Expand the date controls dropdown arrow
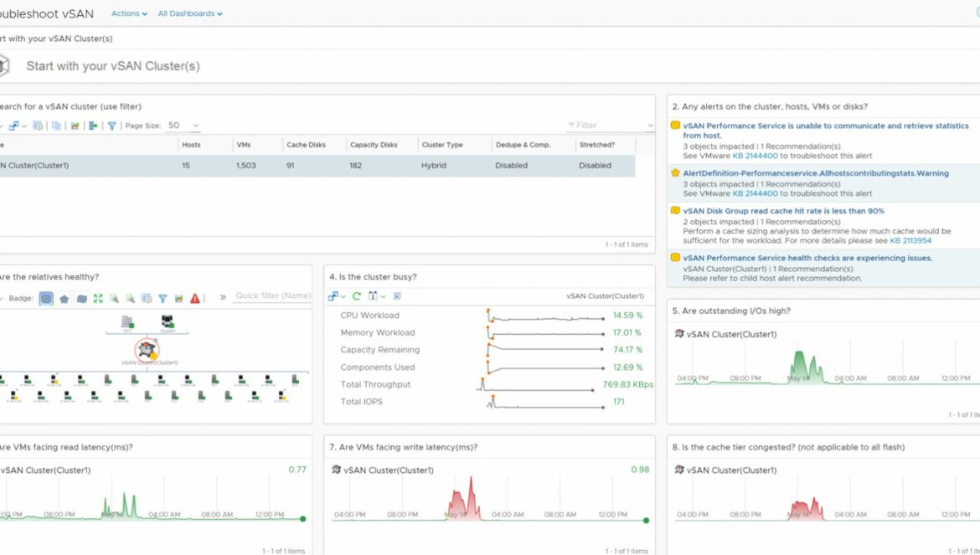The height and width of the screenshot is (555, 980). click(383, 297)
